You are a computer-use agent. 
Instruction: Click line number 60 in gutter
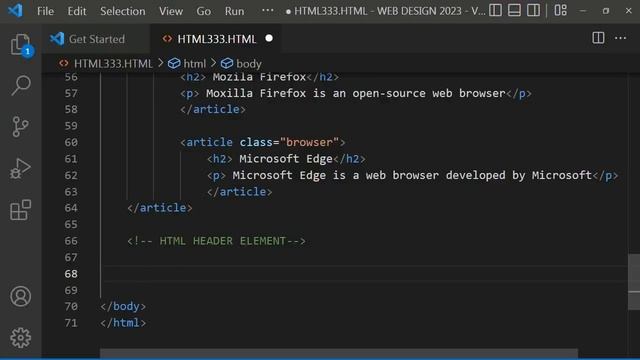point(71,142)
